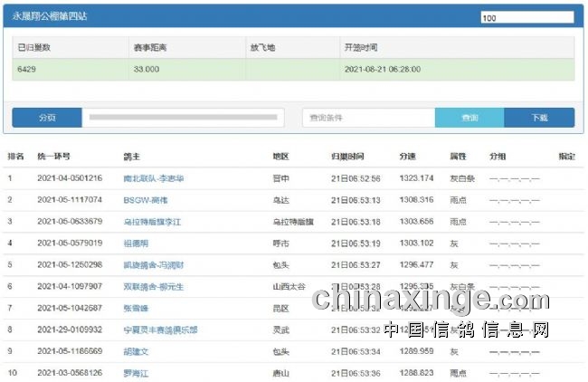
Task: Focus the 查询条件 search input field
Action: coord(368,118)
